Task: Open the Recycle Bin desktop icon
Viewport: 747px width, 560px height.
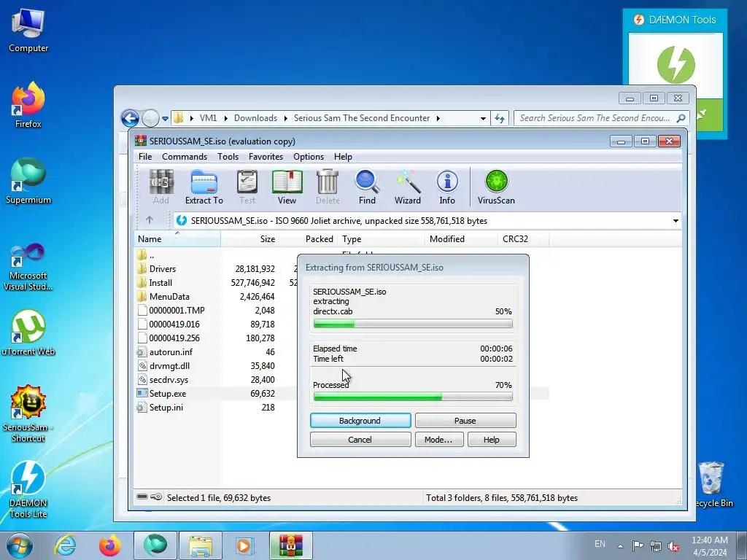Action: pyautogui.click(x=712, y=485)
